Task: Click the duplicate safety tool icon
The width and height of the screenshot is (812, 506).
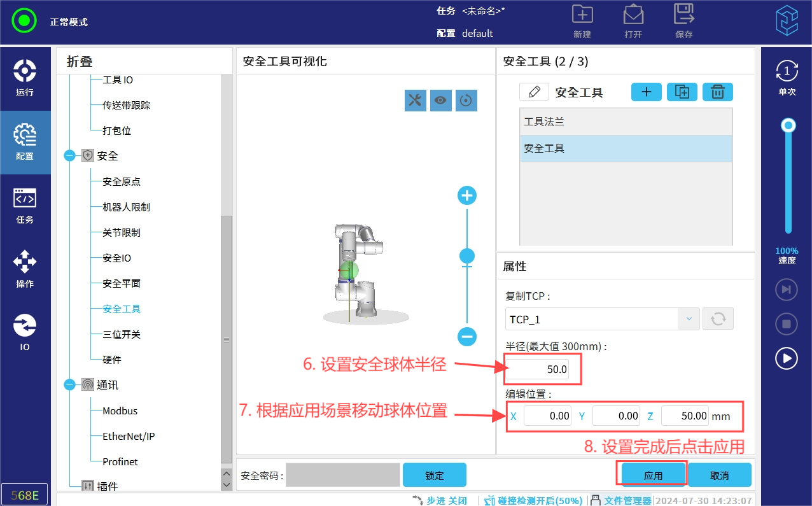Action: tap(682, 92)
